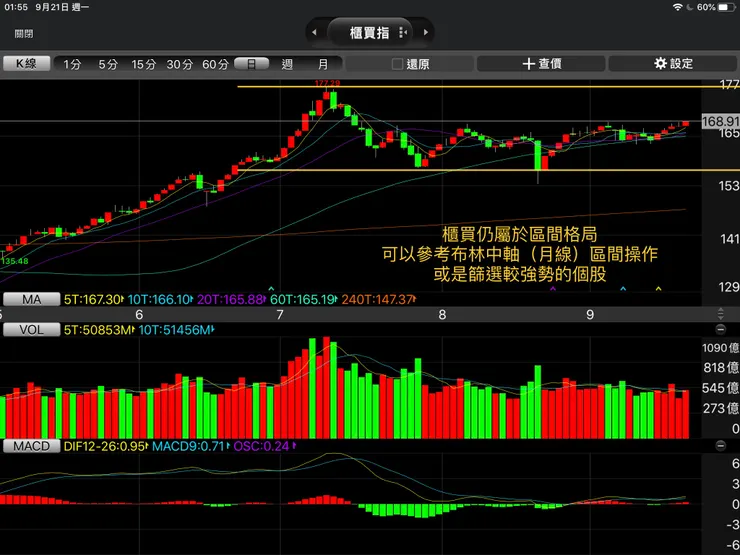The image size is (740, 555).
Task: Select the 月 monthly timeframe
Action: coord(323,64)
